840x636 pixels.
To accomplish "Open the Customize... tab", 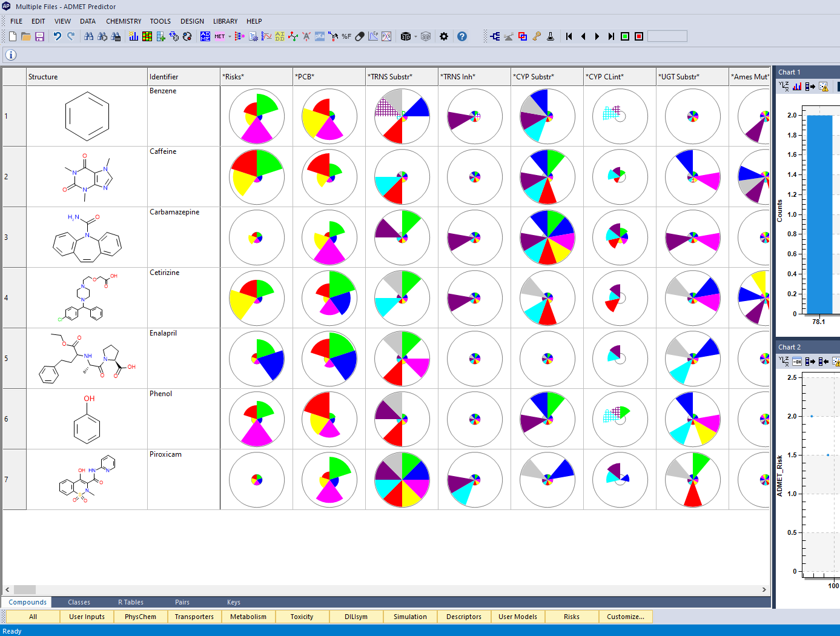I will tap(626, 617).
